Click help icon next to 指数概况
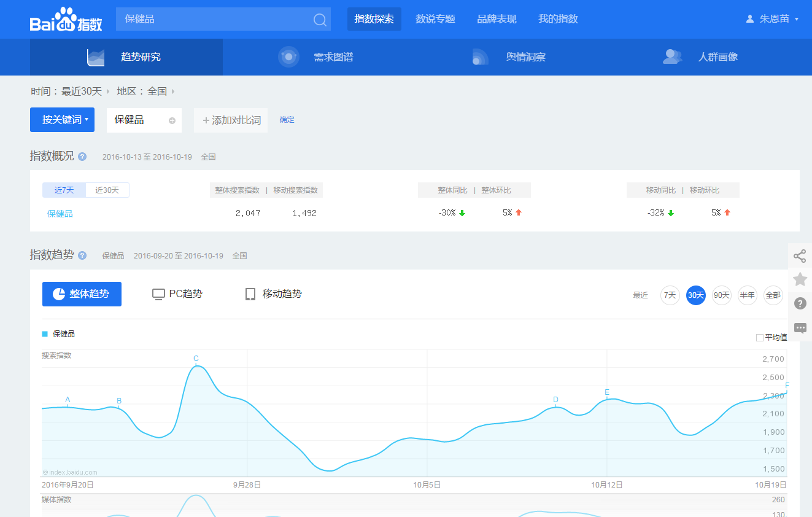 (x=82, y=157)
